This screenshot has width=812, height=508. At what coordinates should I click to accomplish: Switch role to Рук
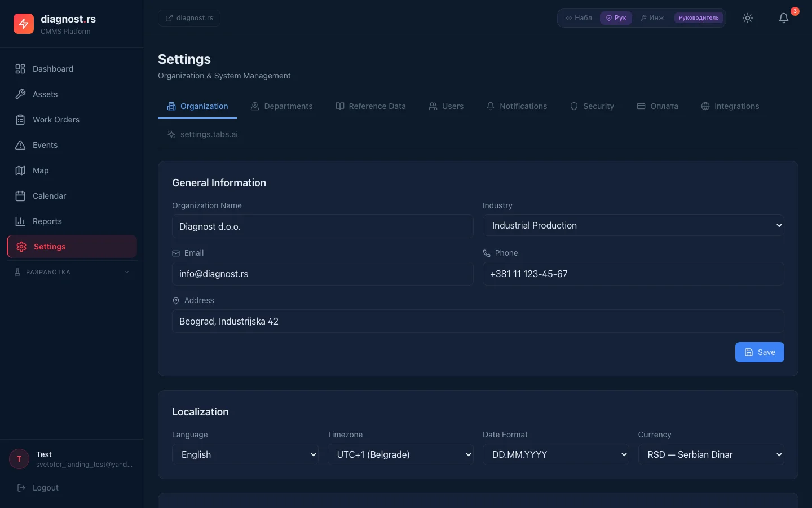616,18
